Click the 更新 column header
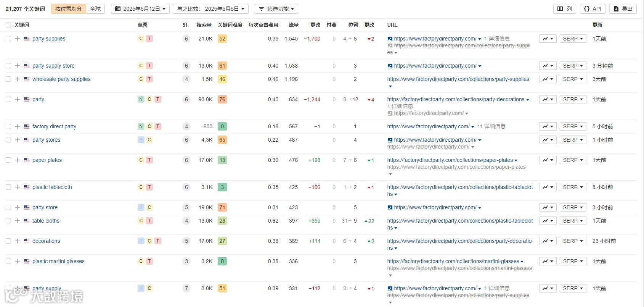 click(x=597, y=25)
